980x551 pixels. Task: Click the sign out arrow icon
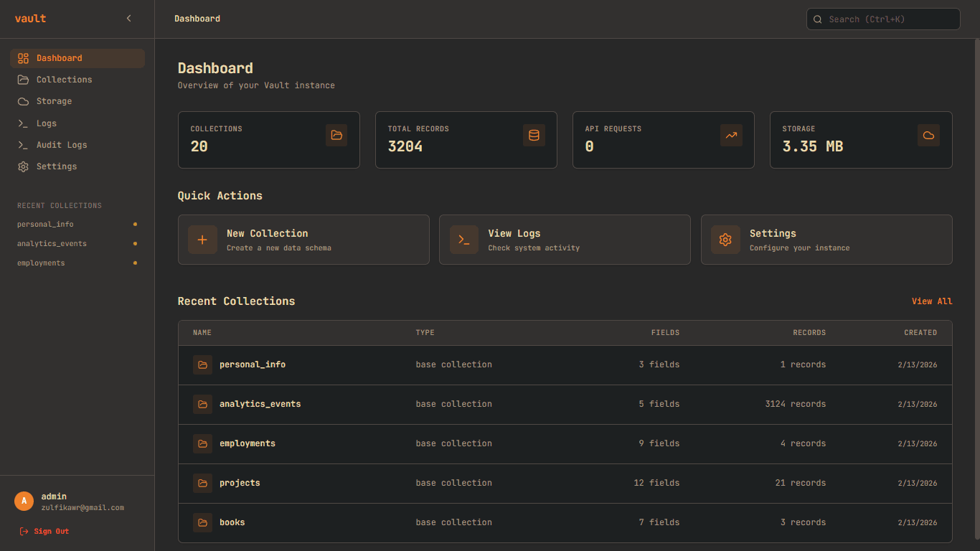(24, 531)
